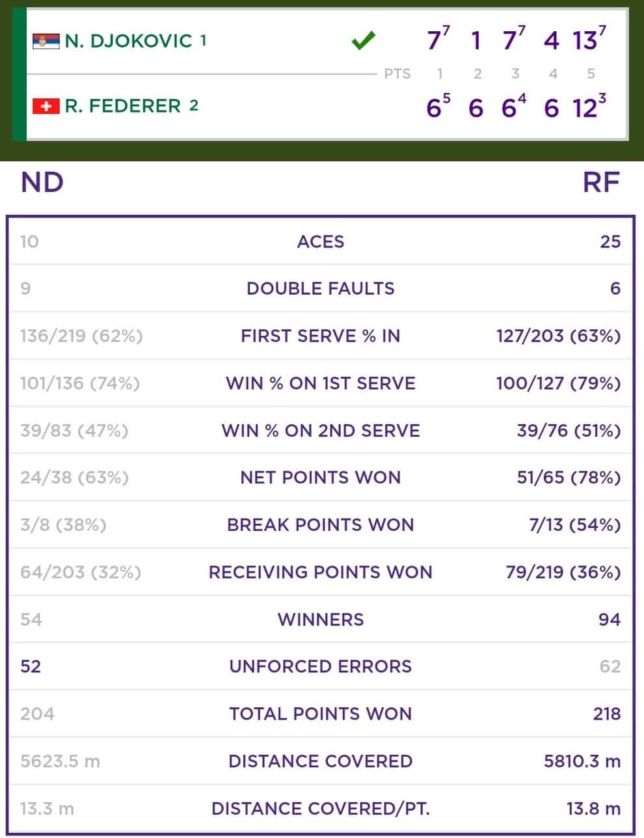The height and width of the screenshot is (838, 644).
Task: Click Federer's fifth set score 12
Action: click(x=585, y=107)
